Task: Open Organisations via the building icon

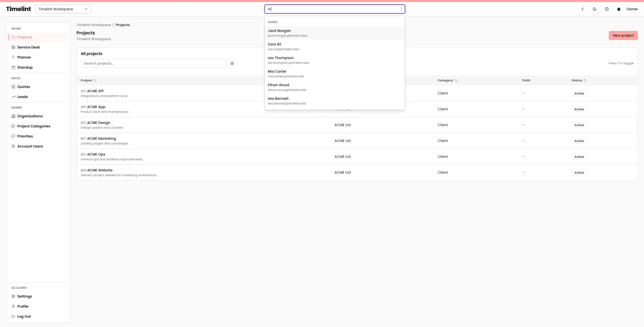Action: pyautogui.click(x=13, y=116)
